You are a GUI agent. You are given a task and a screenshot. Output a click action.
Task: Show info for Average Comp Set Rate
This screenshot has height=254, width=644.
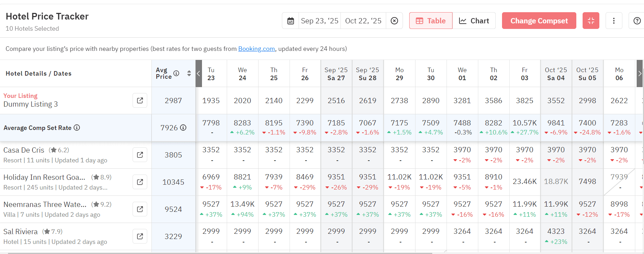(77, 128)
